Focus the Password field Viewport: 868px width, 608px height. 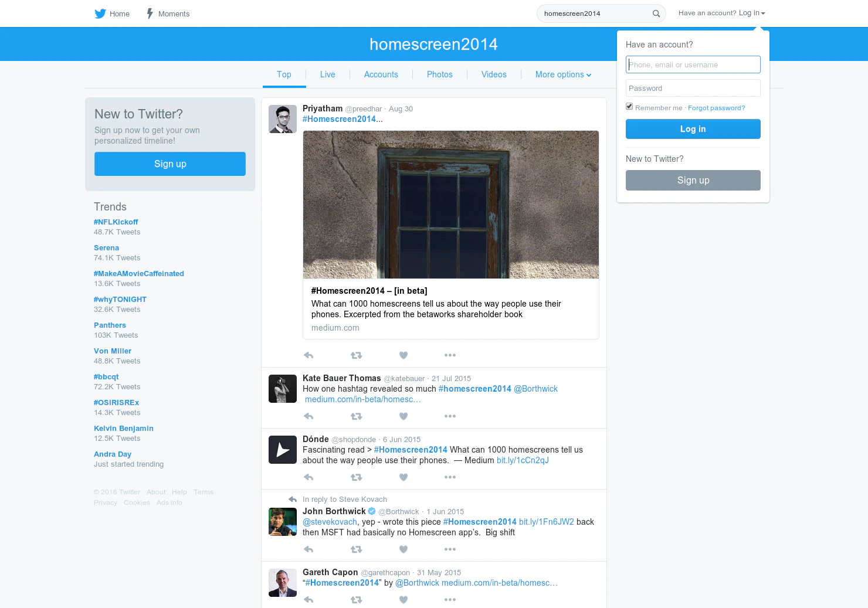pyautogui.click(x=693, y=88)
